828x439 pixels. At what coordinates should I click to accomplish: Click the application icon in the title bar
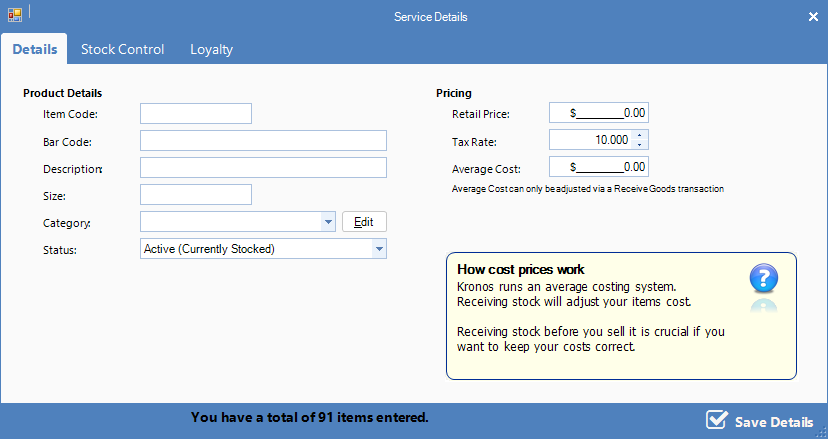point(15,15)
